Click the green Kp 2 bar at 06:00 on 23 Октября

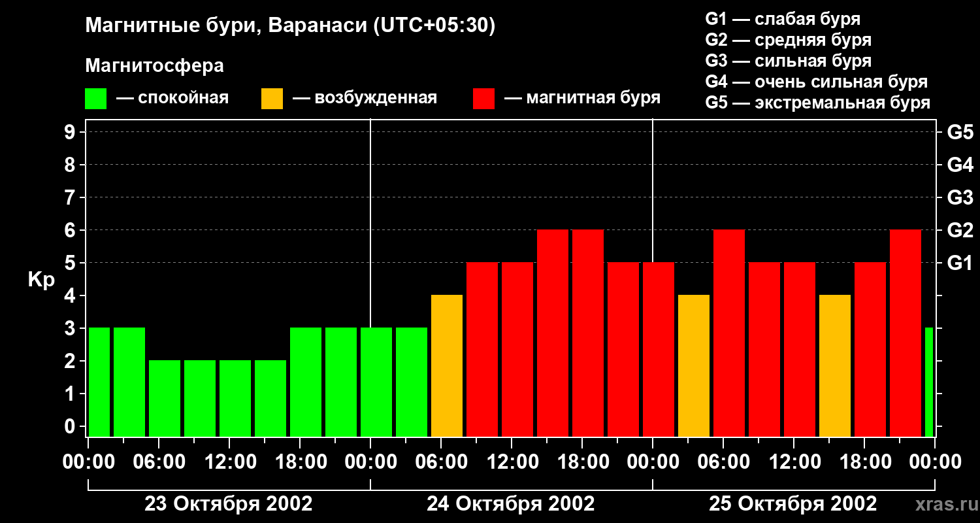[165, 398]
